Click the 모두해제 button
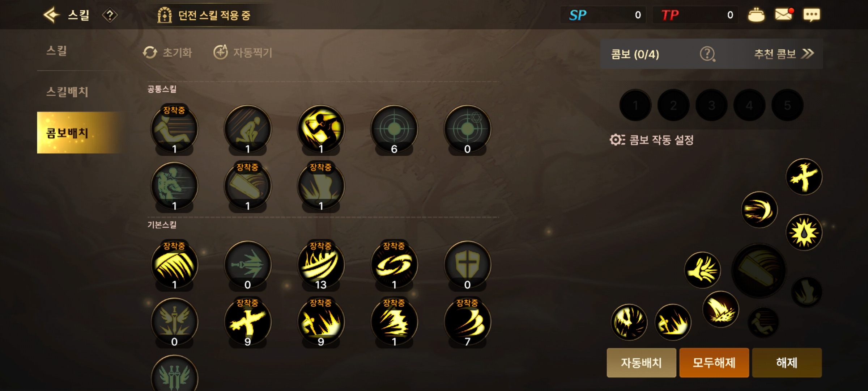 (714, 362)
